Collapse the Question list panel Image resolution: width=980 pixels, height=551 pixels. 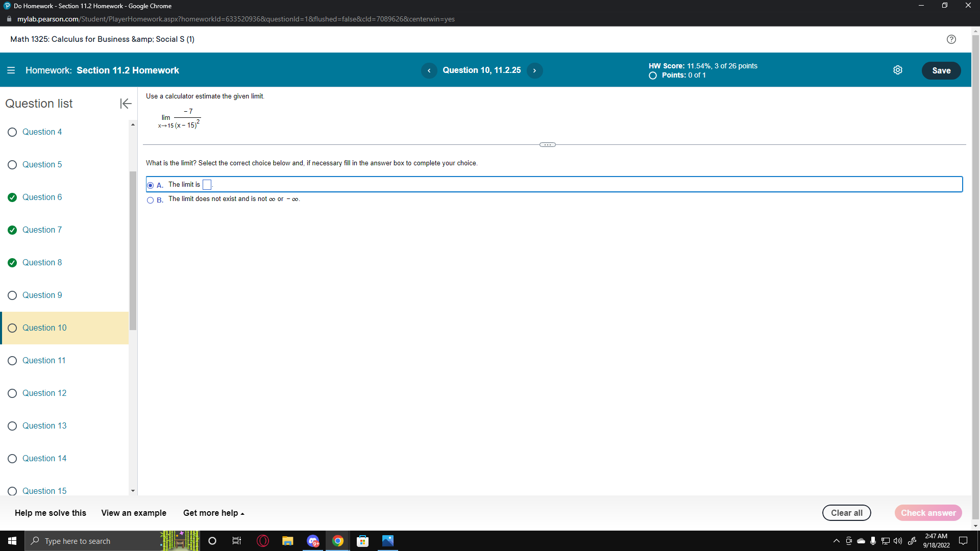coord(126,104)
